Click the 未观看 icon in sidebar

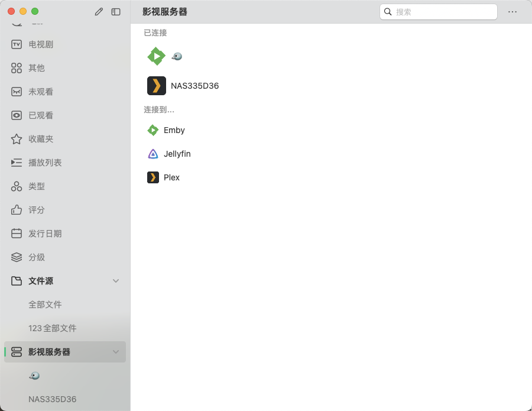17,92
